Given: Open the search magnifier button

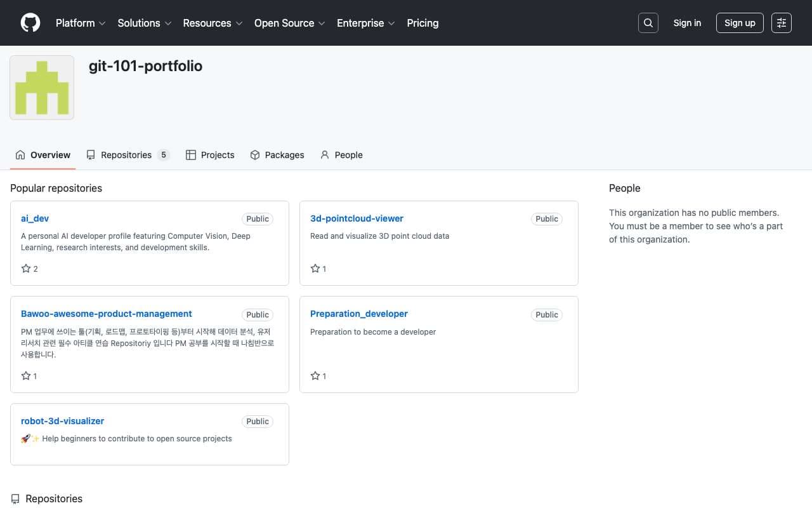Looking at the screenshot, I should click(648, 23).
